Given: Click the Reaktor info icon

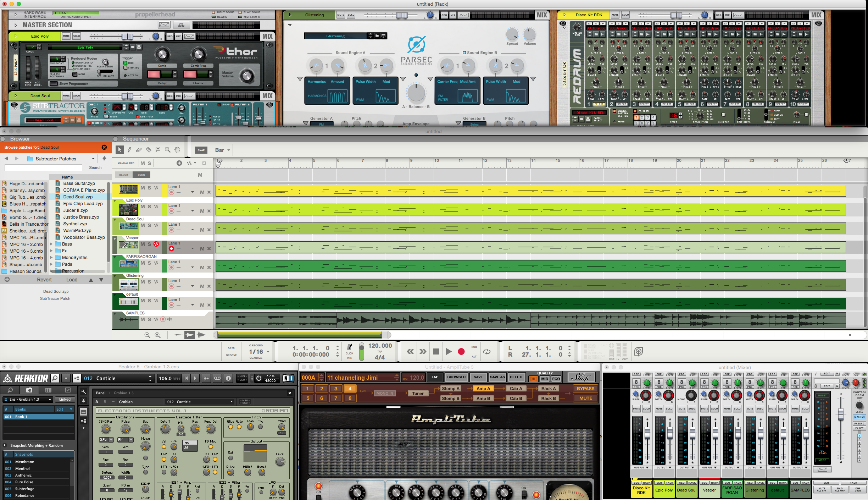Looking at the screenshot, I should [x=229, y=378].
